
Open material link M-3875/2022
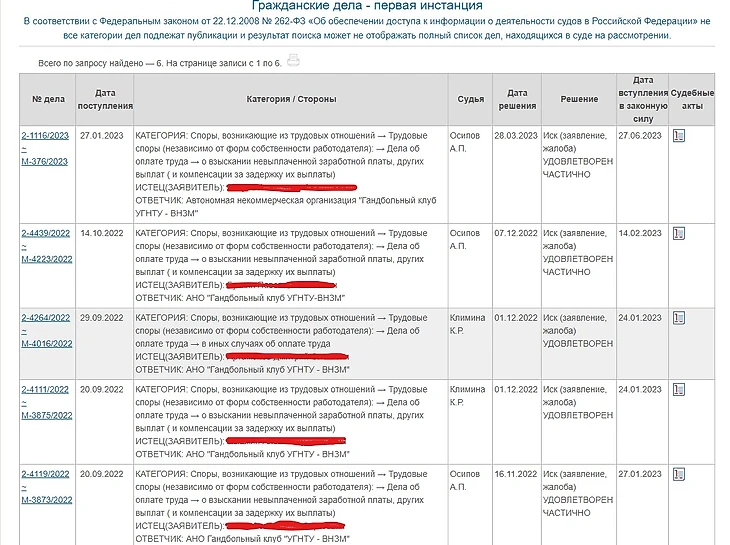47,415
